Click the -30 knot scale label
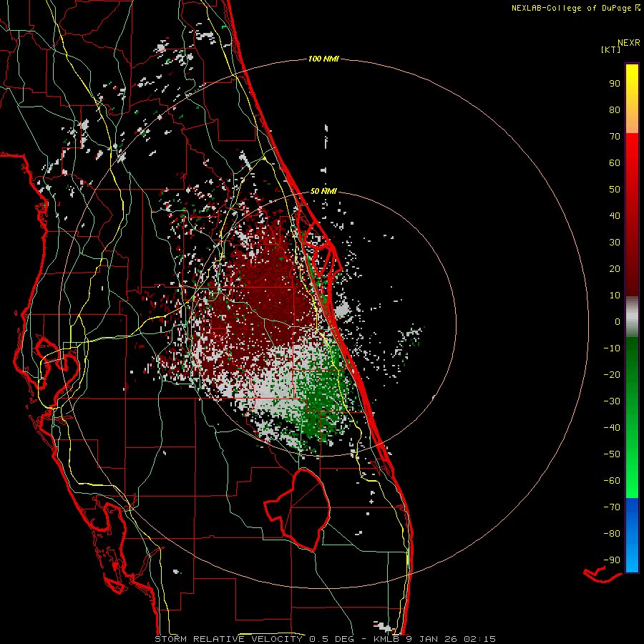 612,401
